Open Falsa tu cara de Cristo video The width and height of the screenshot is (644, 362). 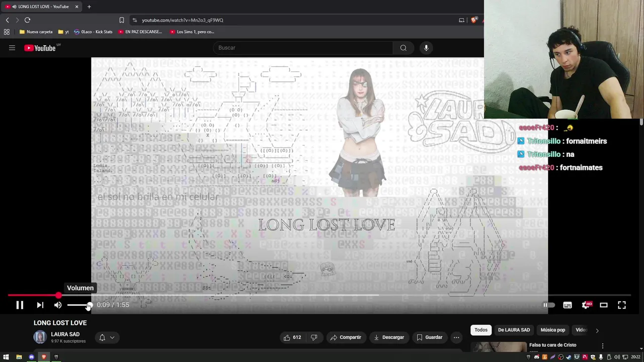point(552,345)
